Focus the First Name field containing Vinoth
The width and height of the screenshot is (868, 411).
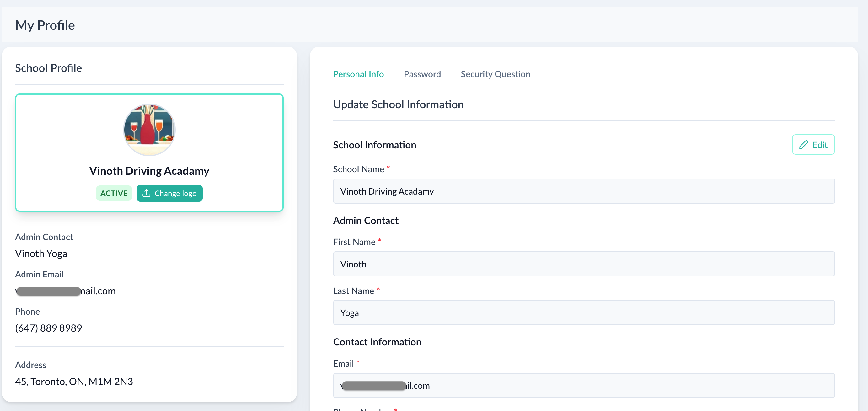pos(583,264)
